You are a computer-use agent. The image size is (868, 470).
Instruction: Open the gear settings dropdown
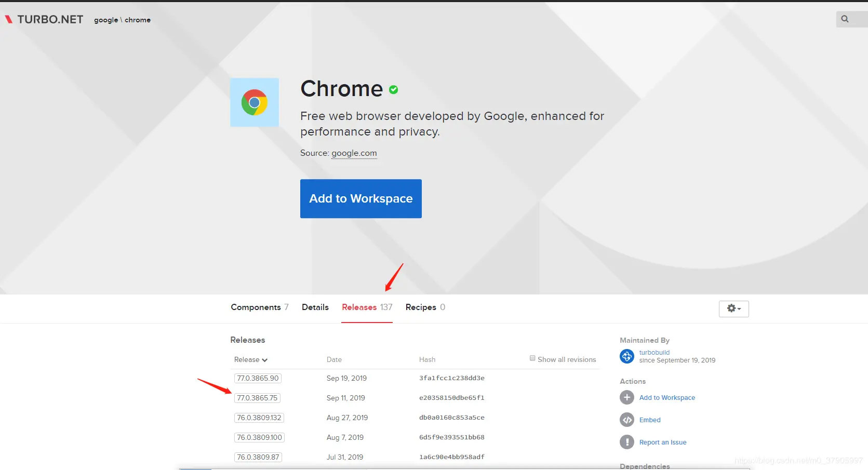coord(734,308)
